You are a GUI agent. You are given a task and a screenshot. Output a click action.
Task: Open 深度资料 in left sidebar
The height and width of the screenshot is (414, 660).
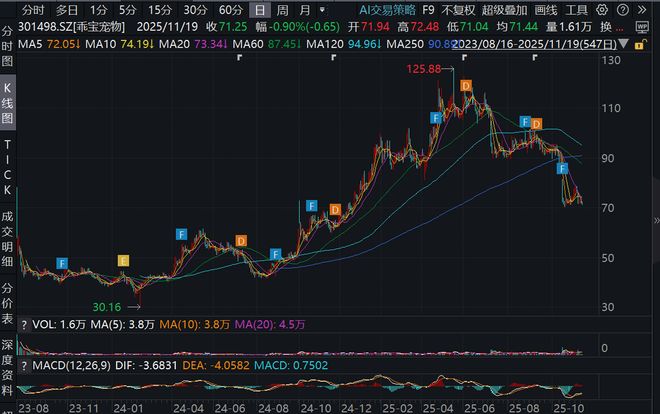7,367
